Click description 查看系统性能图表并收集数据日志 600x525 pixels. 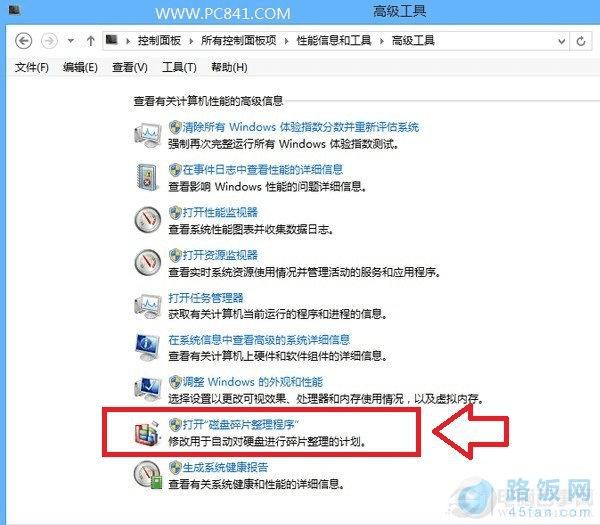point(251,230)
